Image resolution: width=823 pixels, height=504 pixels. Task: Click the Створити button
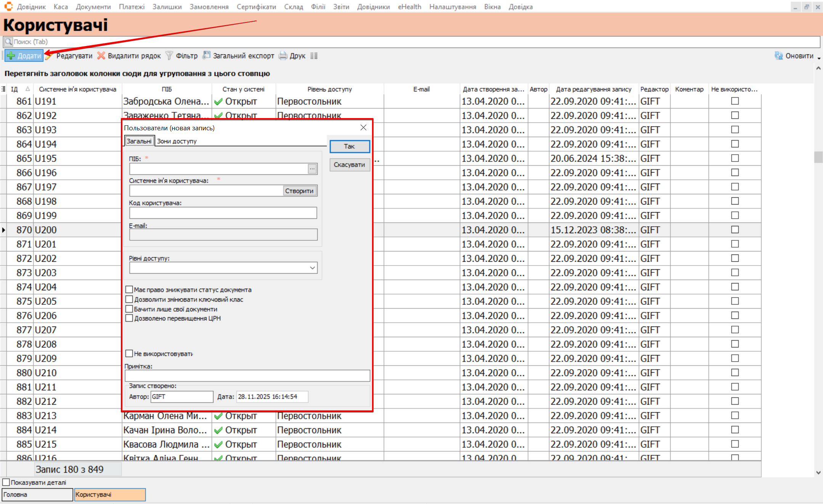click(x=299, y=191)
